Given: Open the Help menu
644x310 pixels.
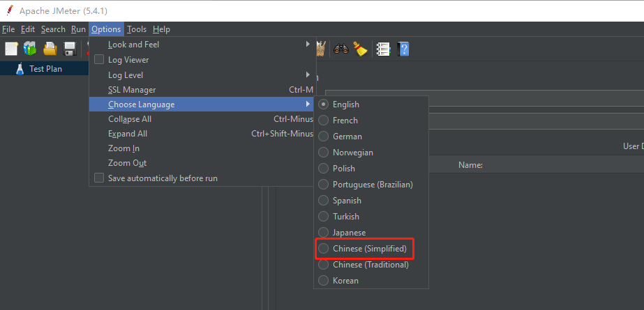Looking at the screenshot, I should pos(161,29).
